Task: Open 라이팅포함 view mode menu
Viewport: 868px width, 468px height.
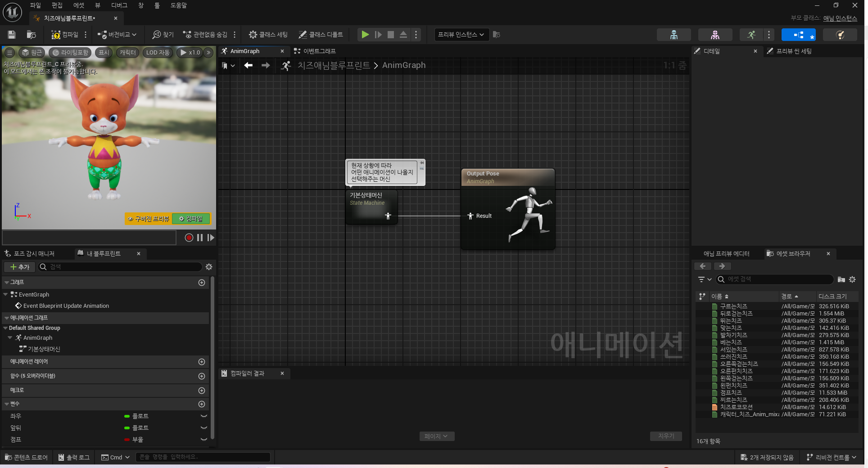Action: tap(70, 53)
